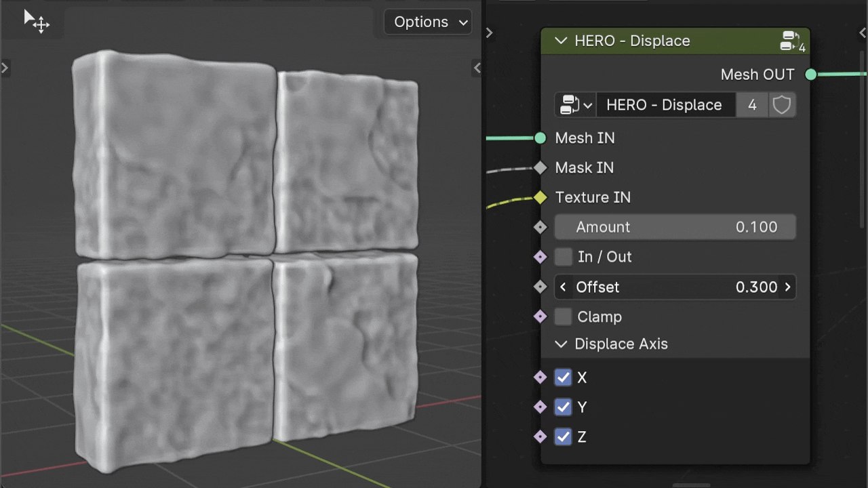Click the Mesh OUT label
The width and height of the screenshot is (868, 488).
tap(757, 75)
